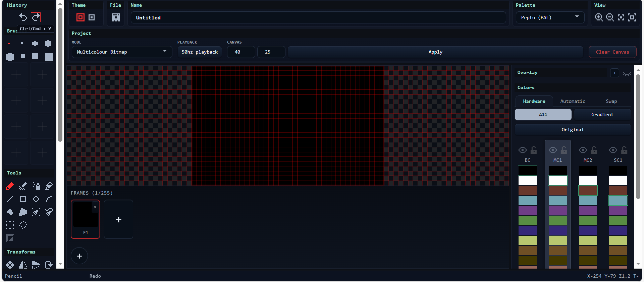Select the green swatch in BC column
The height and width of the screenshot is (282, 644).
click(528, 220)
